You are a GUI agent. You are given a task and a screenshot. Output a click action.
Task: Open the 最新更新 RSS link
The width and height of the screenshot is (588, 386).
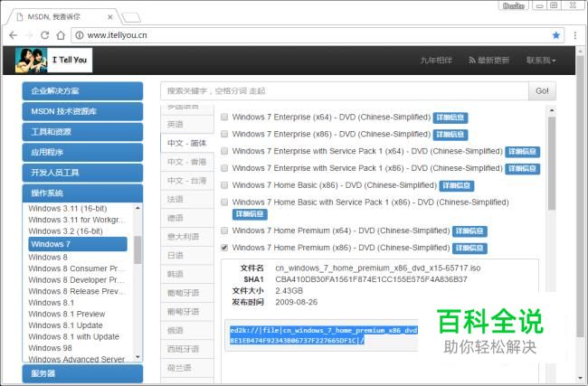click(489, 61)
